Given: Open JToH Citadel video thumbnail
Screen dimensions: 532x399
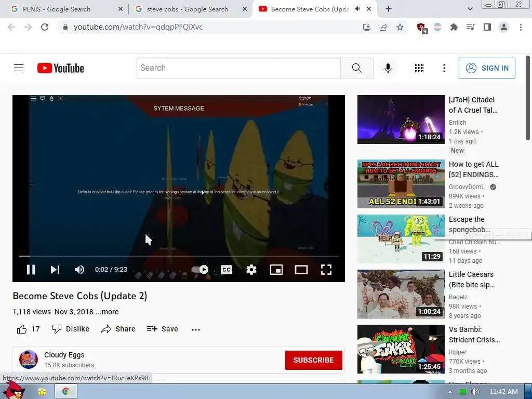Looking at the screenshot, I should click(x=401, y=119).
